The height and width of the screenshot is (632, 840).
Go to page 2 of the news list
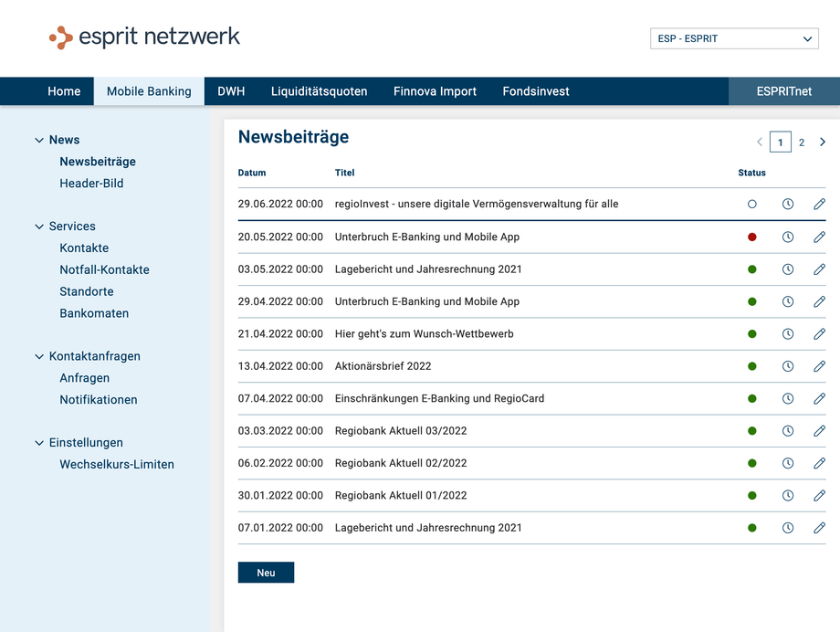point(801,142)
